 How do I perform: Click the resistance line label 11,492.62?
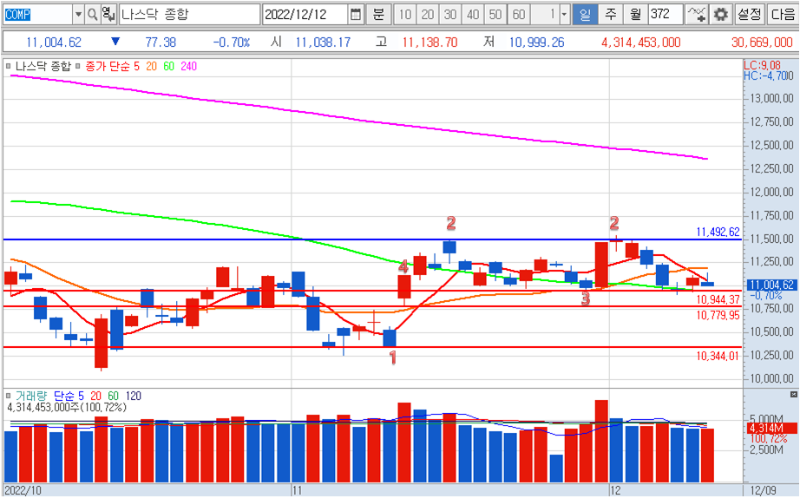[x=718, y=232]
